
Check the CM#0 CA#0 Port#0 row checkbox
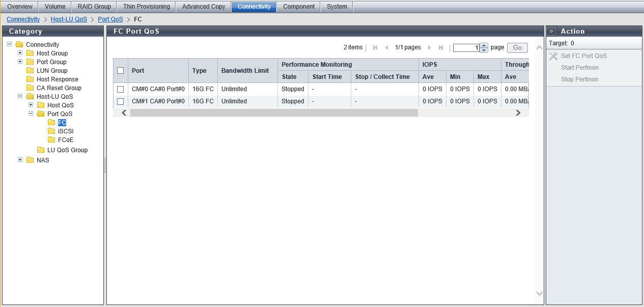click(x=121, y=89)
